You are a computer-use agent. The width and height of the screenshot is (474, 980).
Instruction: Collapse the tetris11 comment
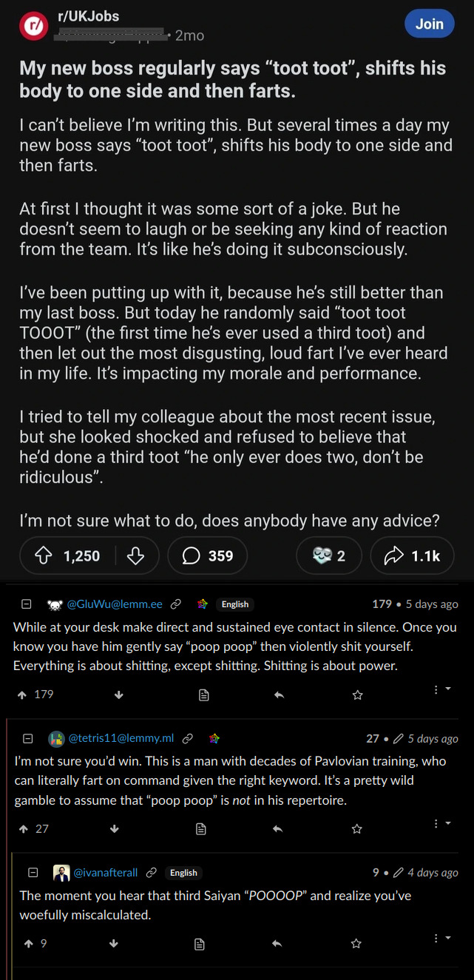tap(28, 738)
